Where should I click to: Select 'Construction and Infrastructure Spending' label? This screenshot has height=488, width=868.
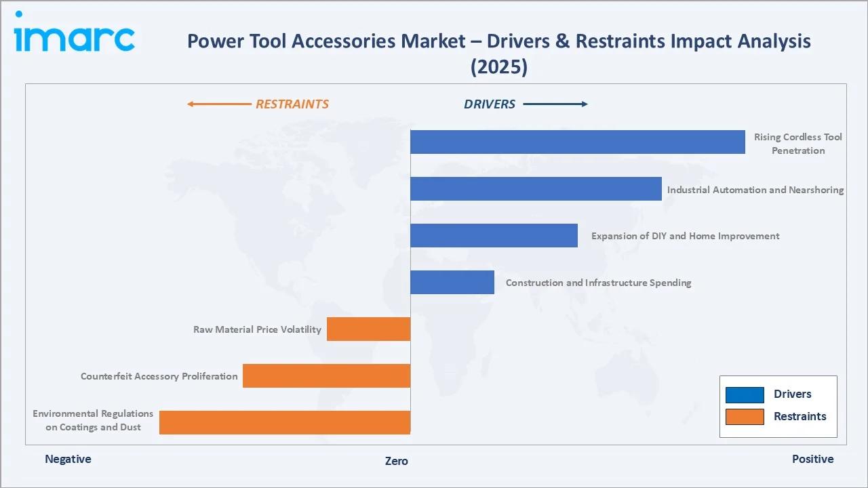pos(598,283)
